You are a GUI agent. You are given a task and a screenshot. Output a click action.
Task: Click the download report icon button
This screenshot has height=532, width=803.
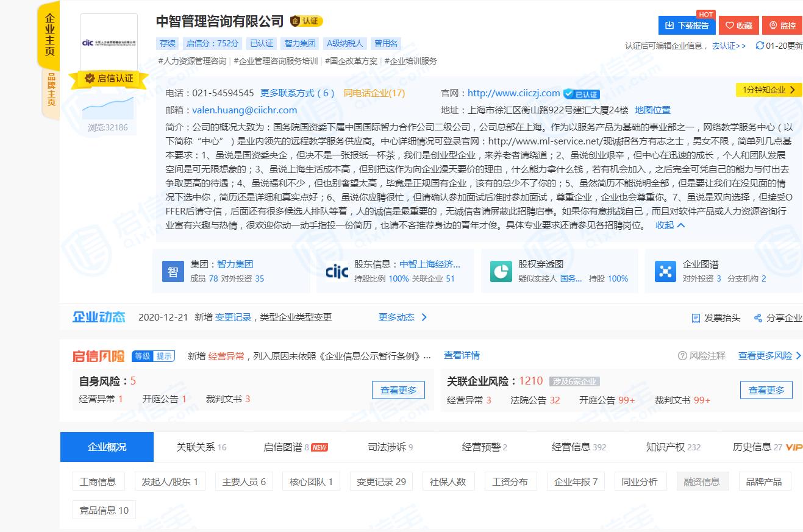(669, 26)
